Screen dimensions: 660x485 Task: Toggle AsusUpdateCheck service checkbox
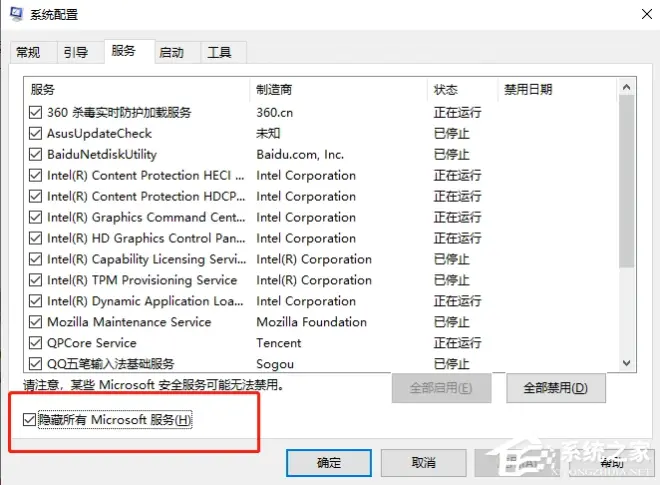click(35, 133)
